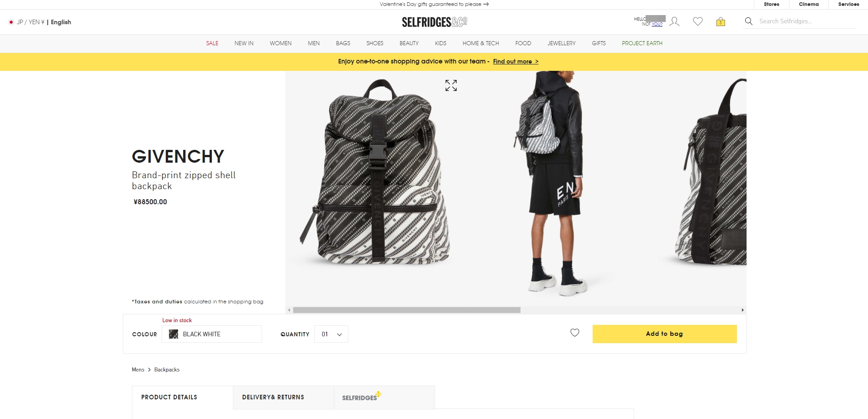Viewport: 868px width, 419px height.
Task: Open the quantity dropdown
Action: (331, 334)
